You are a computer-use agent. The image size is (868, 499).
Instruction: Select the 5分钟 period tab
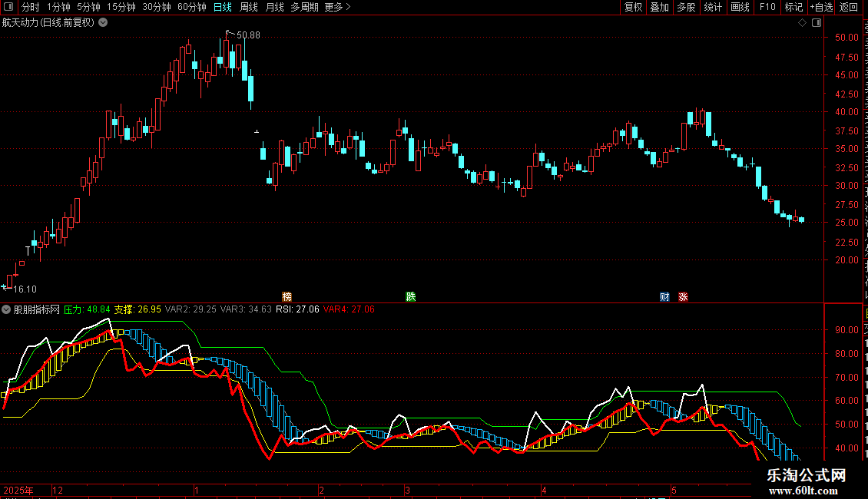pyautogui.click(x=88, y=7)
